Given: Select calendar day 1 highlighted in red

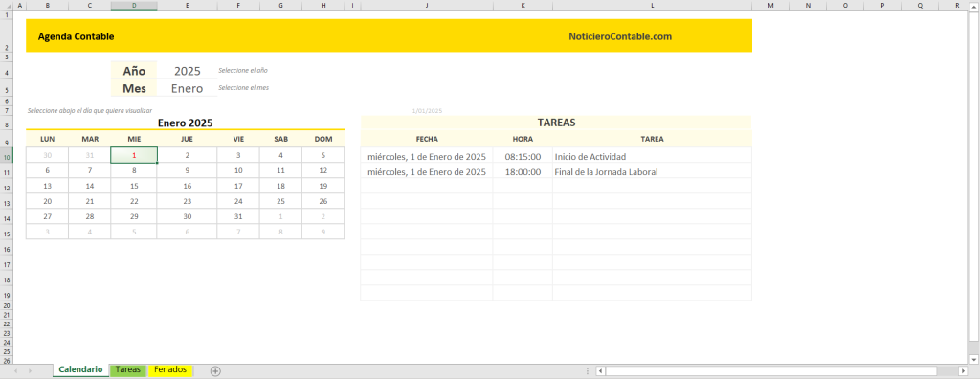Looking at the screenshot, I should [134, 155].
